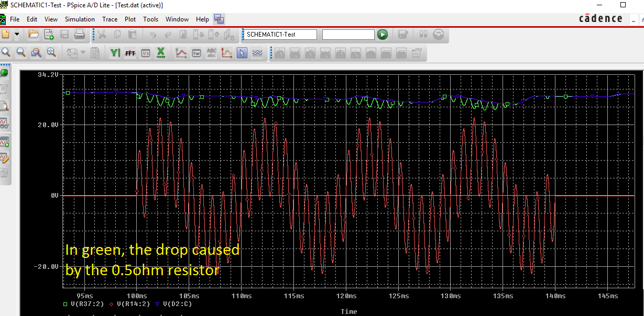Click the empty field next to SCHEMATIC1-Test
The height and width of the screenshot is (316, 644).
(x=348, y=35)
